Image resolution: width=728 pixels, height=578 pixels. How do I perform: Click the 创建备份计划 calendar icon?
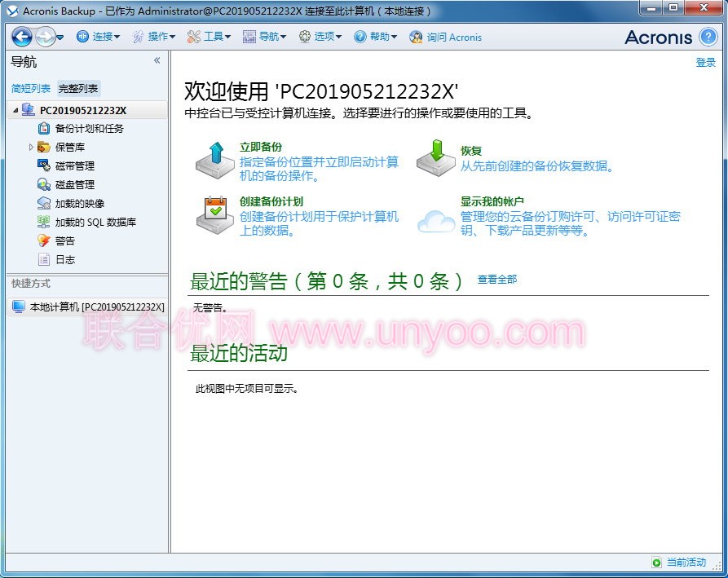pos(214,214)
